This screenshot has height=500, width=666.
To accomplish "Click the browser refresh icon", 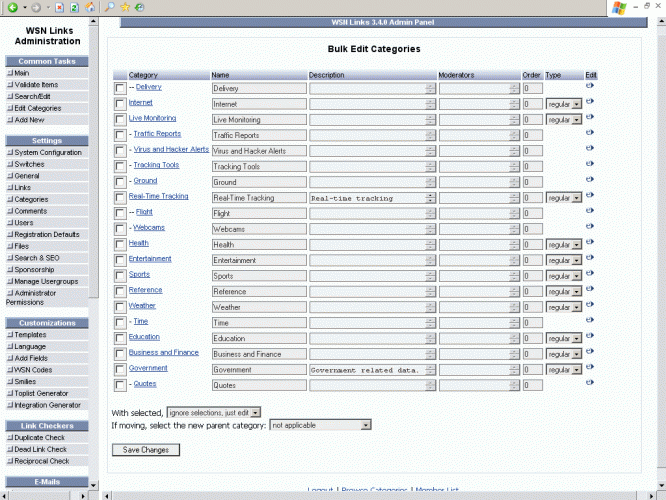I will click(x=76, y=7).
